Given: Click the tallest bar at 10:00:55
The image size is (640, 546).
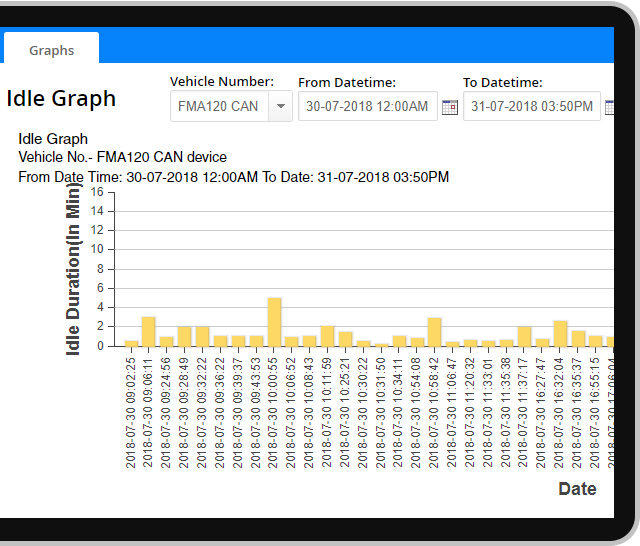Looking at the screenshot, I should coord(274,322).
